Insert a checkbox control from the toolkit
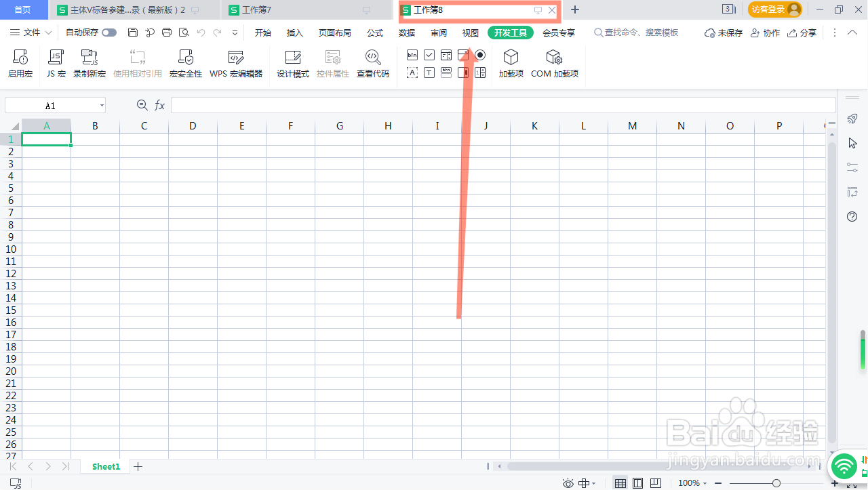The height and width of the screenshot is (490, 868). (x=429, y=55)
